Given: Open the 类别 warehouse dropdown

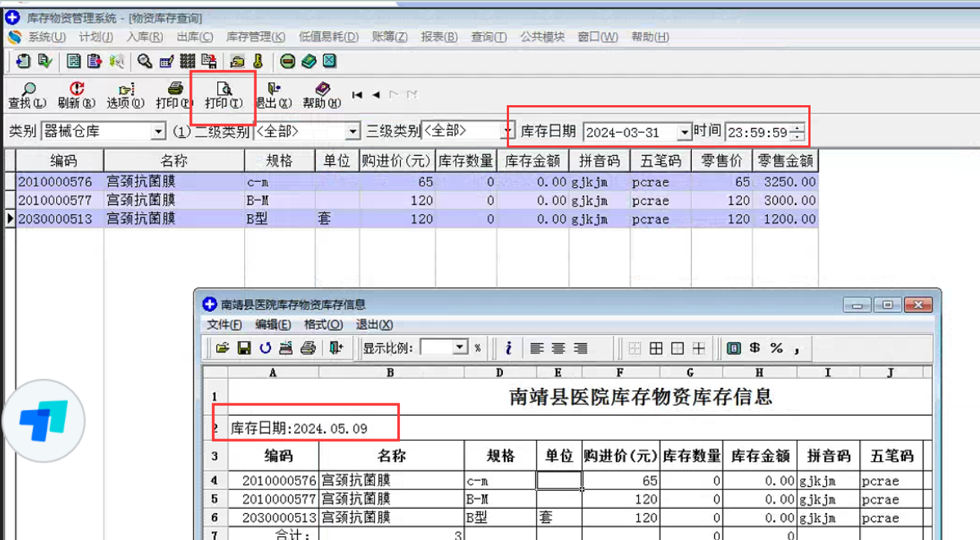Looking at the screenshot, I should (158, 132).
